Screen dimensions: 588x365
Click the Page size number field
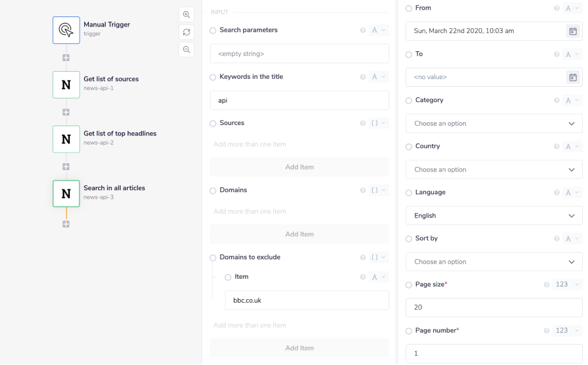click(x=494, y=308)
